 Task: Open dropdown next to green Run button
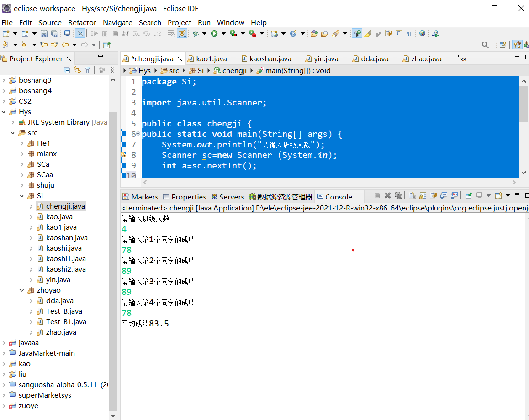[223, 33]
